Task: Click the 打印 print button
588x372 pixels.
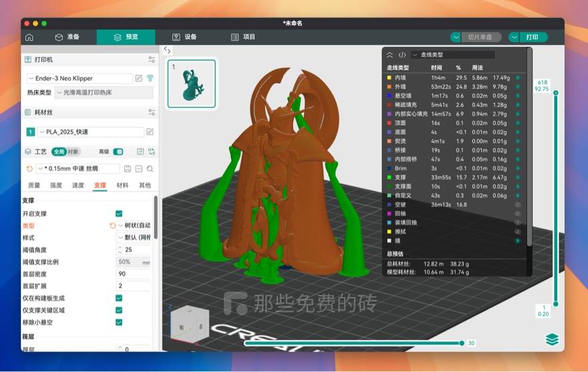Action: tap(533, 37)
